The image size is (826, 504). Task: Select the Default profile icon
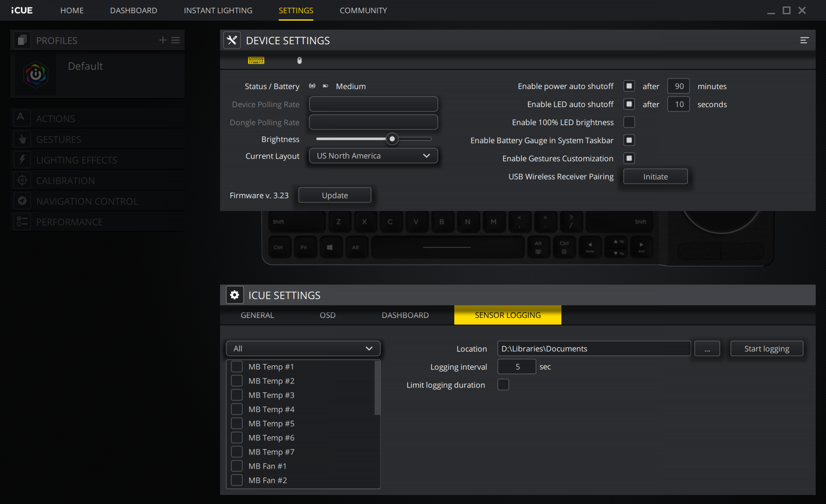pyautogui.click(x=36, y=75)
